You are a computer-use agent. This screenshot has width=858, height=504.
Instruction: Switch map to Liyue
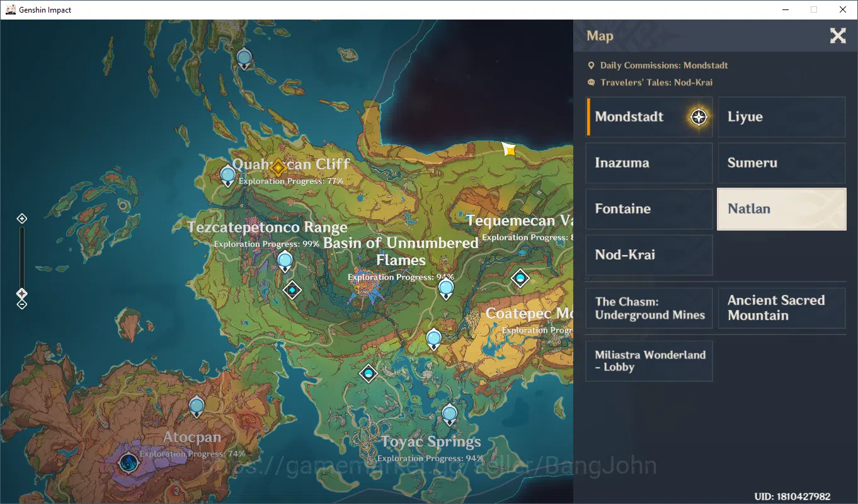pyautogui.click(x=782, y=117)
